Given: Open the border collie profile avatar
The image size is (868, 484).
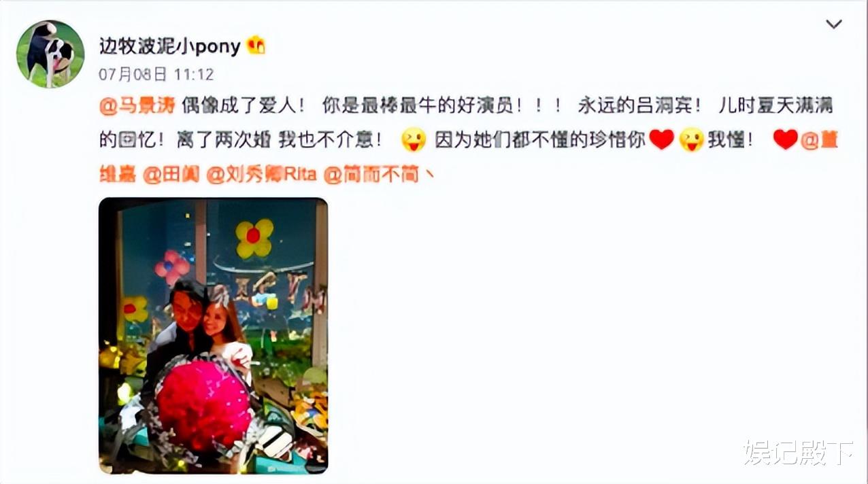Looking at the screenshot, I should click(x=50, y=54).
